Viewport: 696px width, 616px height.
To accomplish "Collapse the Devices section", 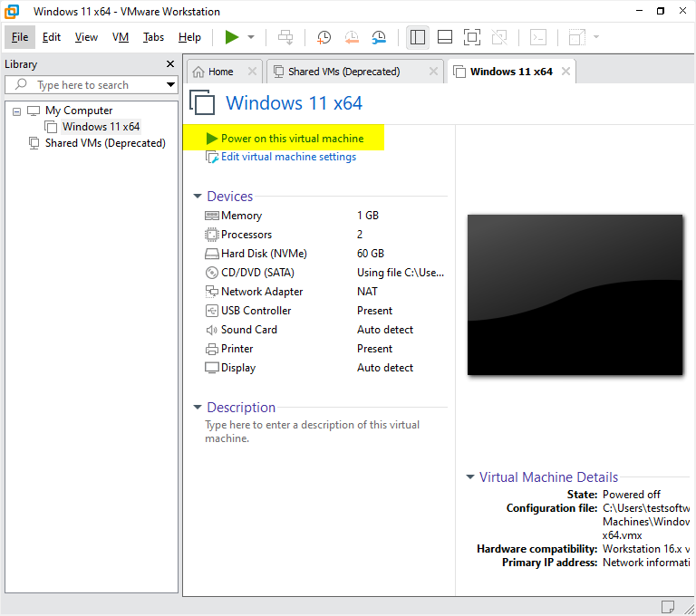I will coord(198,197).
